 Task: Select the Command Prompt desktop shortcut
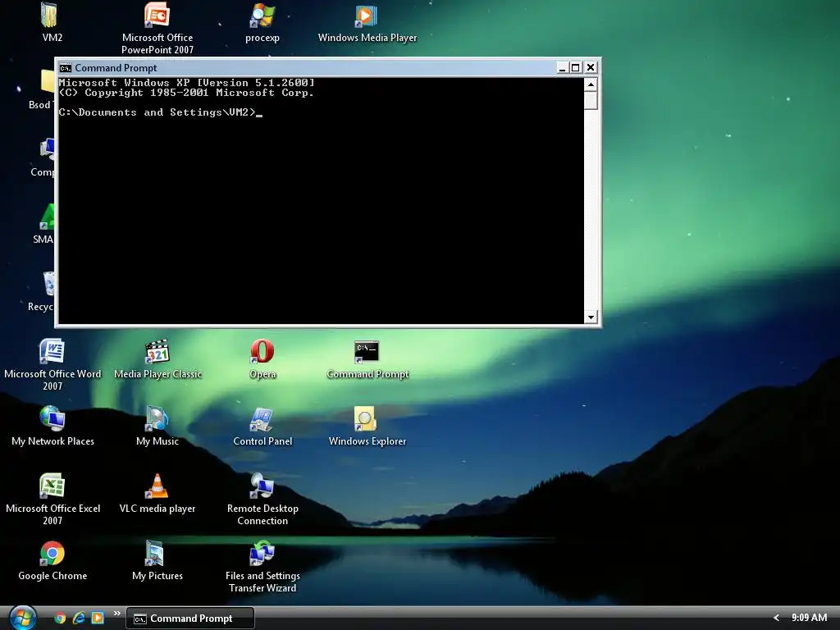click(x=367, y=351)
